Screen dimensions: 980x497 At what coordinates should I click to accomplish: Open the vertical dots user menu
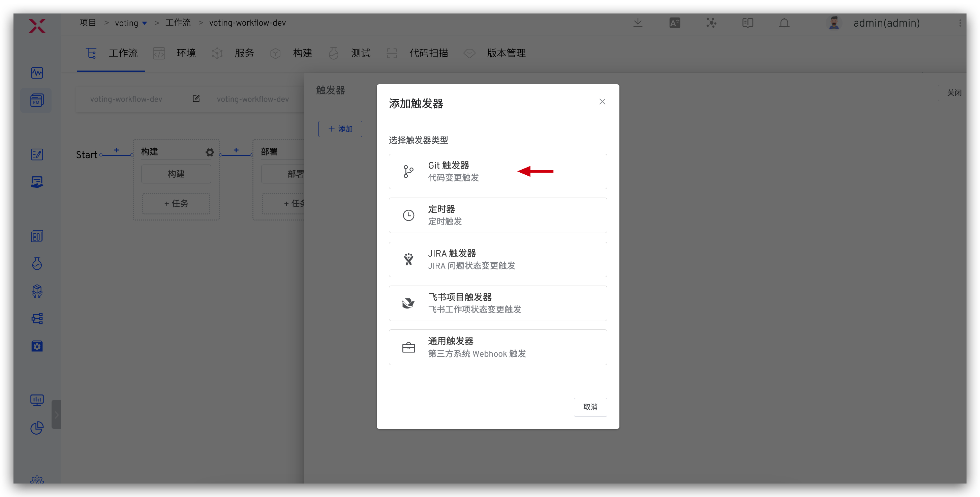click(x=960, y=23)
